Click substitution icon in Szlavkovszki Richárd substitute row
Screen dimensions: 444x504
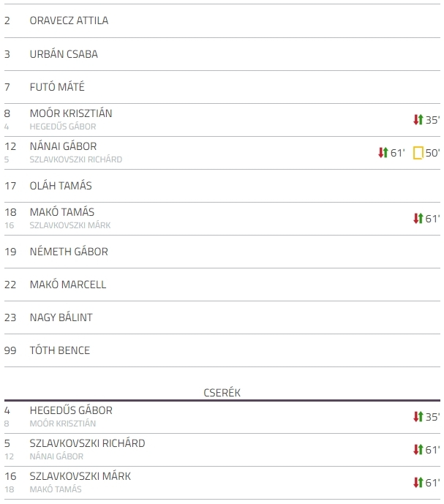[x=418, y=449]
